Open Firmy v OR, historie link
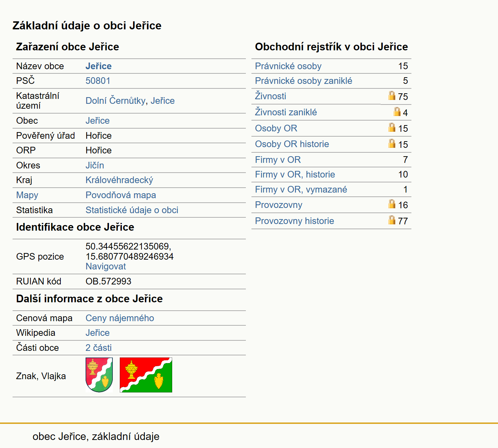The height and width of the screenshot is (448, 498). (x=295, y=174)
